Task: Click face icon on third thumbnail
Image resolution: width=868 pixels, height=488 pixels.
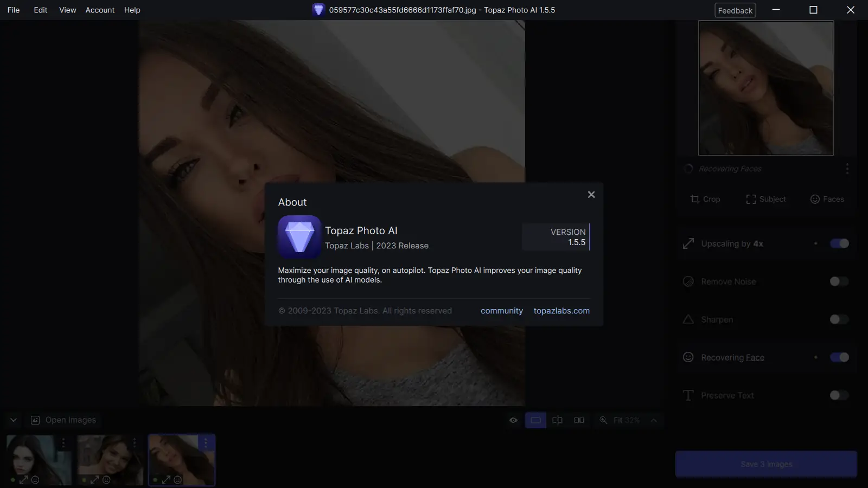Action: (x=177, y=480)
